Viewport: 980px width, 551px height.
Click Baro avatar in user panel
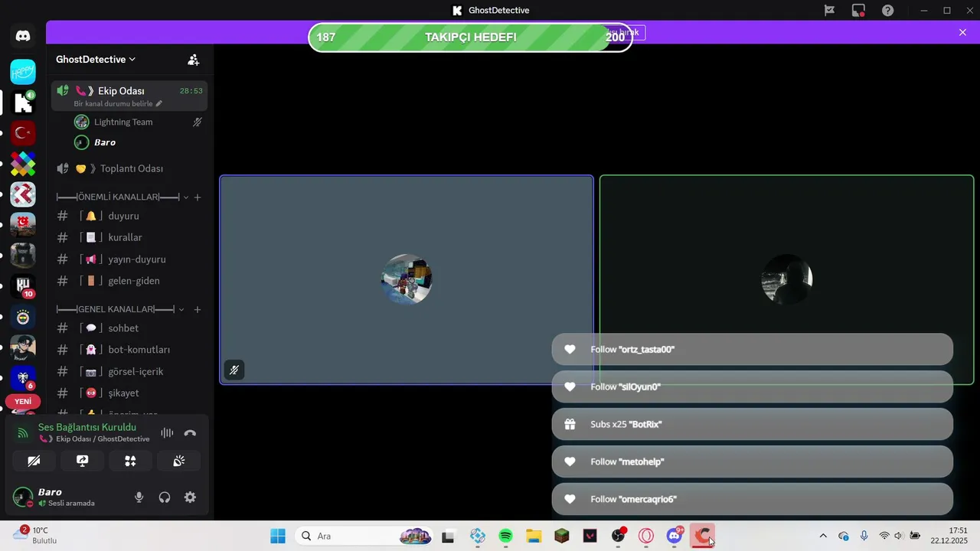(23, 497)
